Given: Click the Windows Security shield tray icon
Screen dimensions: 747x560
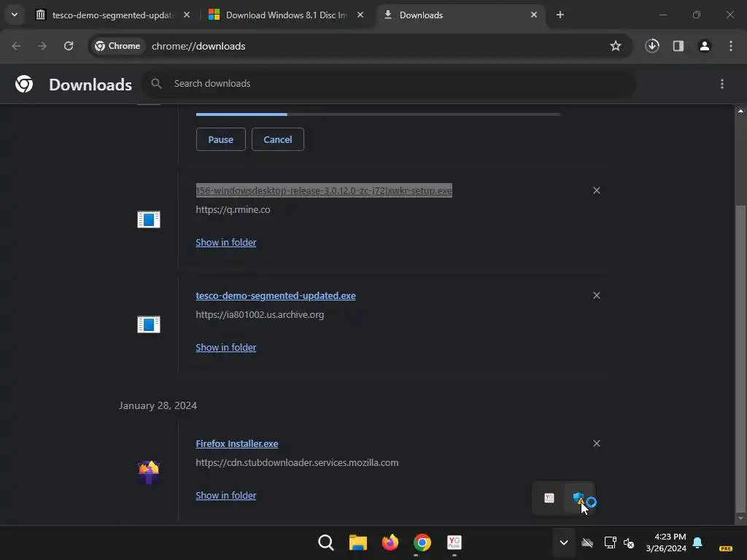Looking at the screenshot, I should coord(578,498).
